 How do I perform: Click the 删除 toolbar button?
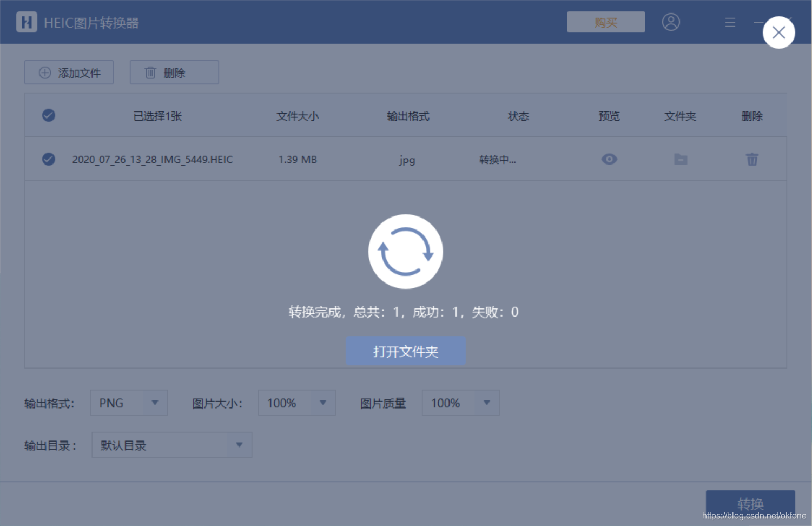click(x=174, y=73)
